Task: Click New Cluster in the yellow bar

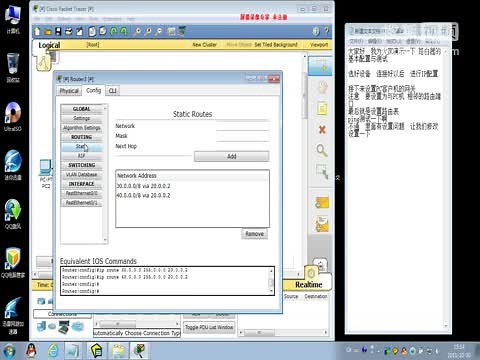Action: point(204,45)
